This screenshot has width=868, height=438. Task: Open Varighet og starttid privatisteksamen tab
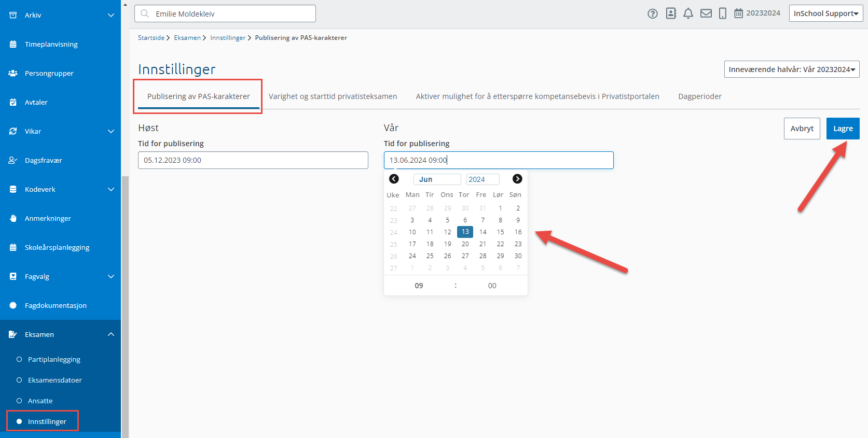pyautogui.click(x=333, y=96)
